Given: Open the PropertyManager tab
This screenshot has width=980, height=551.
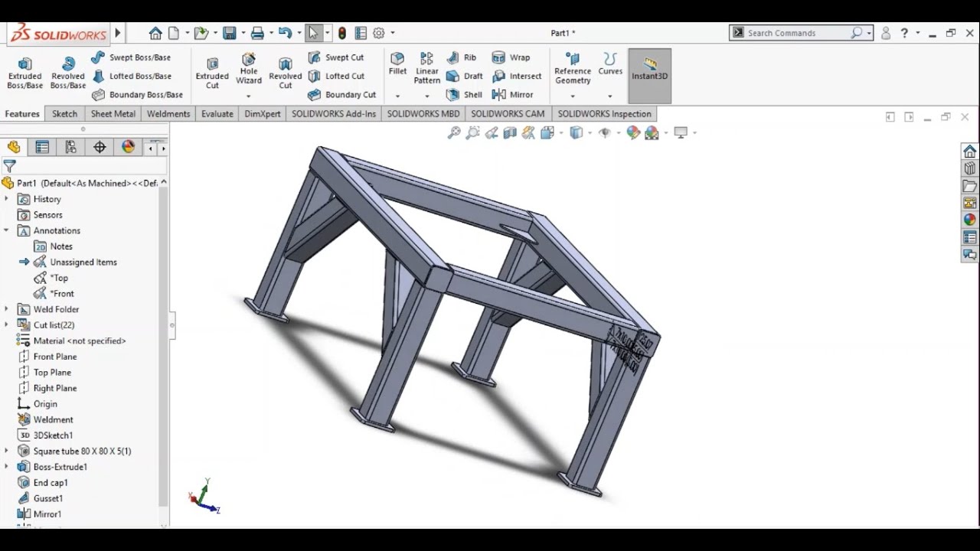Looking at the screenshot, I should point(42,147).
